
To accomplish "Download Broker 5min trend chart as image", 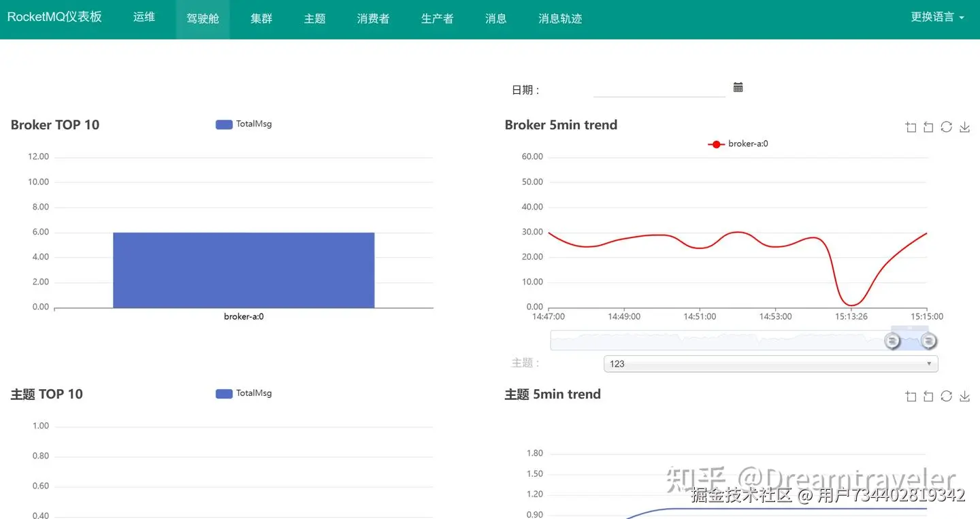I will pos(964,127).
